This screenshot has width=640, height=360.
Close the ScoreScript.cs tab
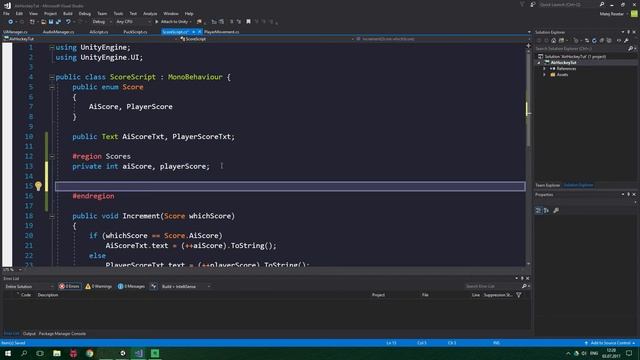pos(200,32)
